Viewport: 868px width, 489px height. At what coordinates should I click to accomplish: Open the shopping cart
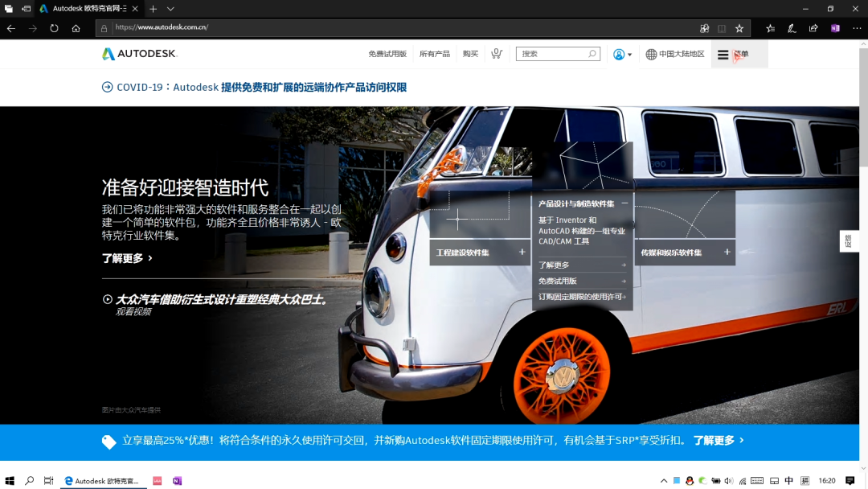(x=497, y=53)
